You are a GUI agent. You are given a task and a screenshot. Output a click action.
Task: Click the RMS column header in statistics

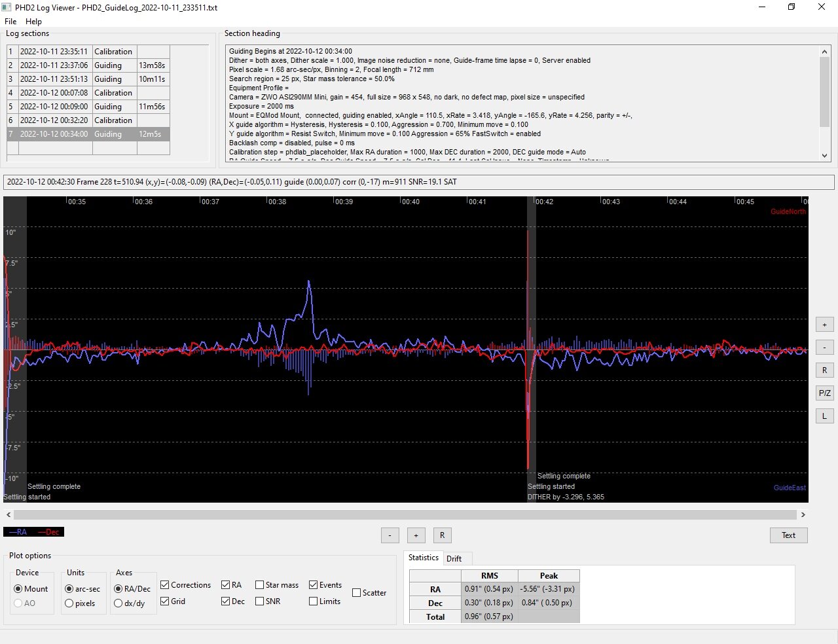490,576
